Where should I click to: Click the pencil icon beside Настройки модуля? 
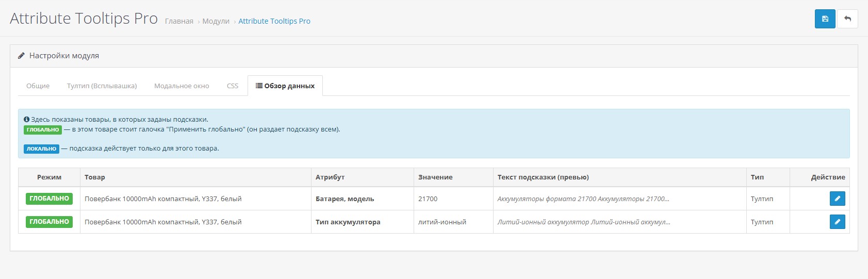[21, 56]
